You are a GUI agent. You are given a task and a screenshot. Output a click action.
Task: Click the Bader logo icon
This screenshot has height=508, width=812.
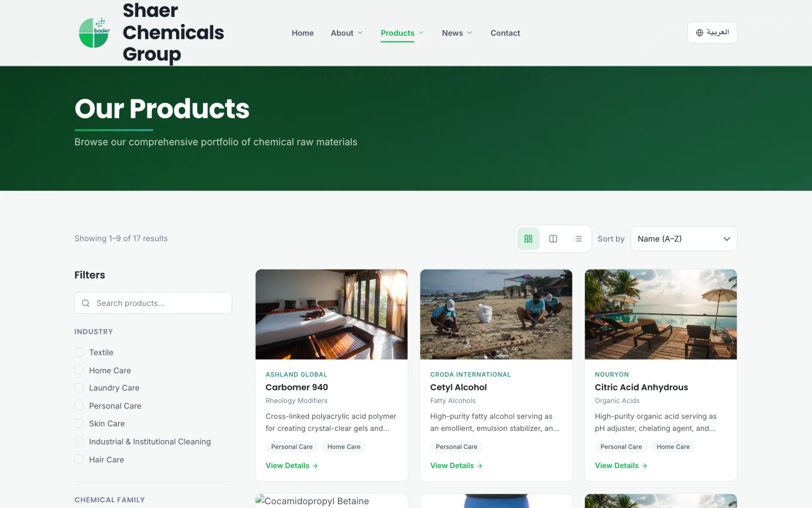tap(94, 33)
